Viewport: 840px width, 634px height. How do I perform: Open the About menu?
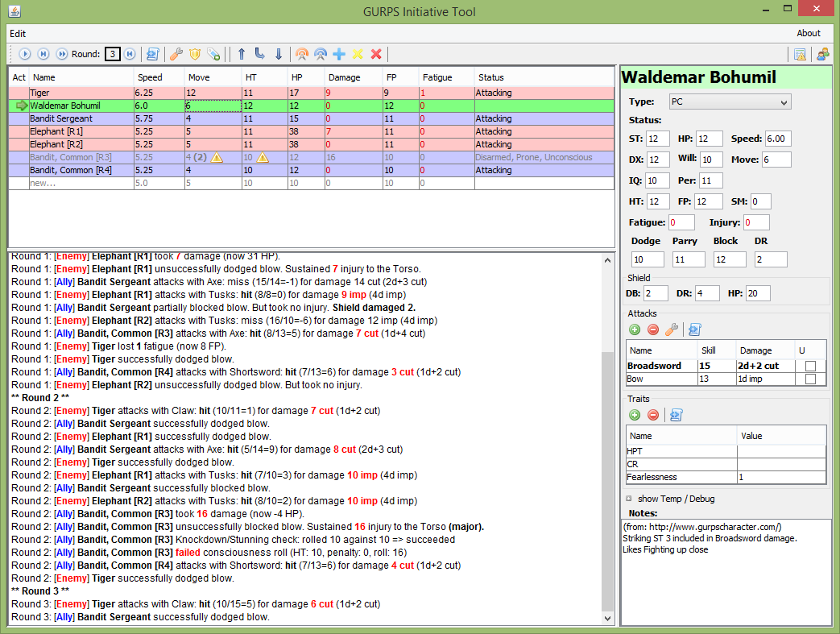(x=808, y=34)
